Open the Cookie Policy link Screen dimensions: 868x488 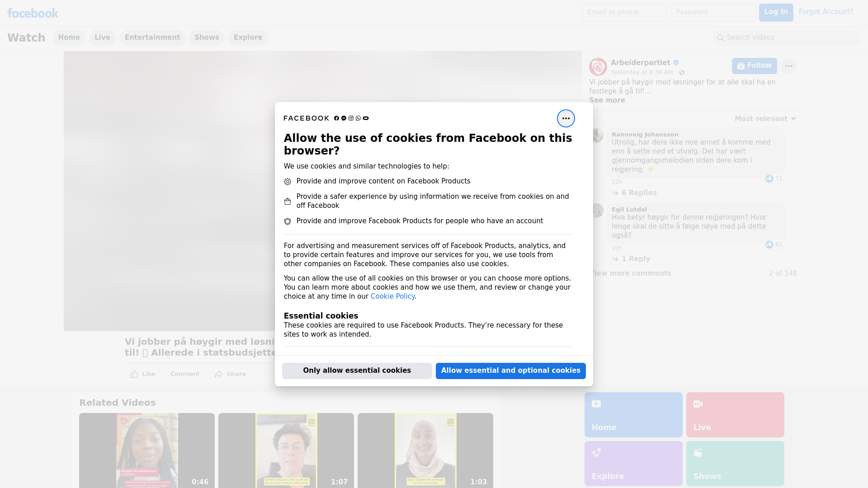click(x=392, y=296)
